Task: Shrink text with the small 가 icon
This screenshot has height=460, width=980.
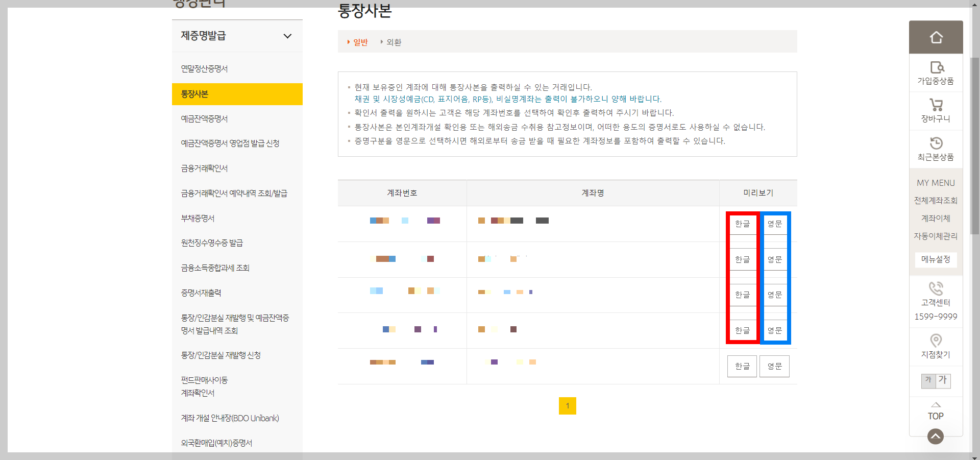Action: [928, 381]
